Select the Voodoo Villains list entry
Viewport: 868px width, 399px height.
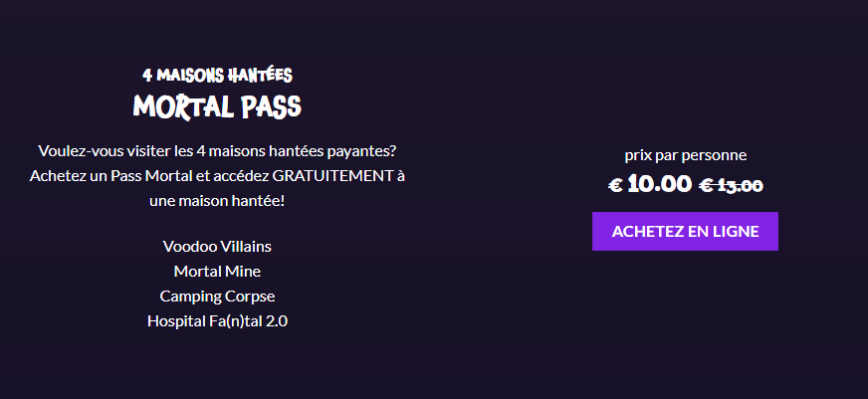pos(217,246)
